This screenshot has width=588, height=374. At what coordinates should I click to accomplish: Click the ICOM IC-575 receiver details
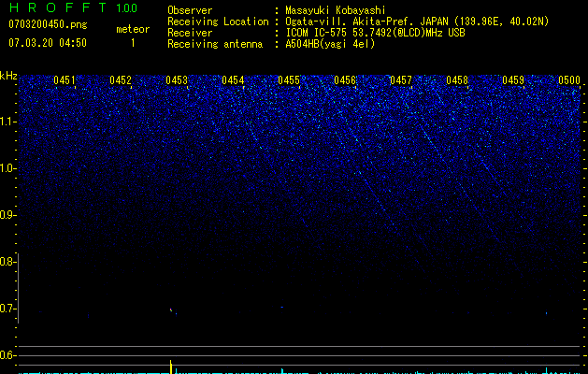pyautogui.click(x=375, y=33)
